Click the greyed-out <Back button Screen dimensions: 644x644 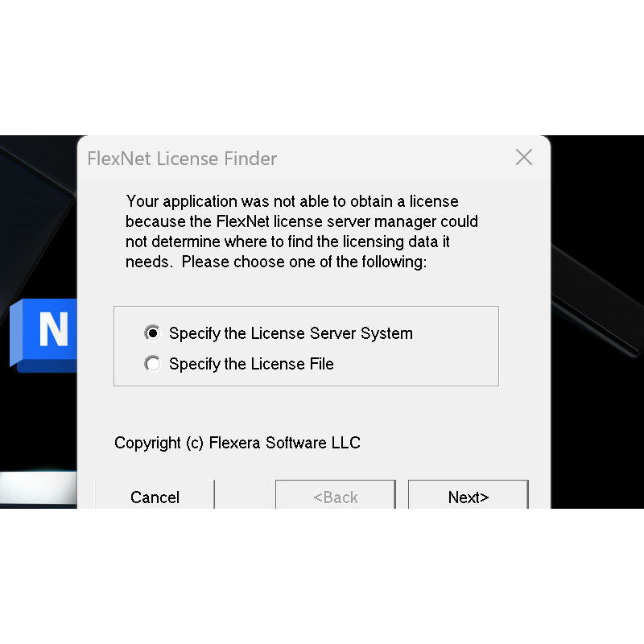point(336,494)
